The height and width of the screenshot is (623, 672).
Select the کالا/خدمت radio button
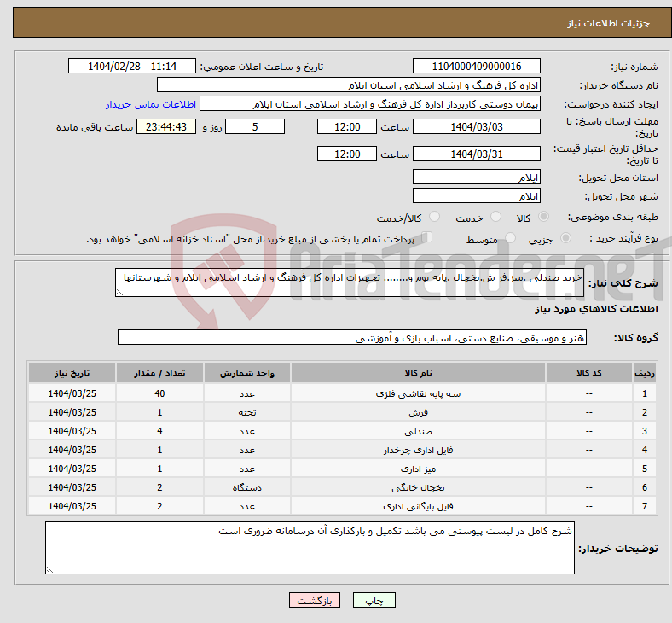click(x=435, y=217)
